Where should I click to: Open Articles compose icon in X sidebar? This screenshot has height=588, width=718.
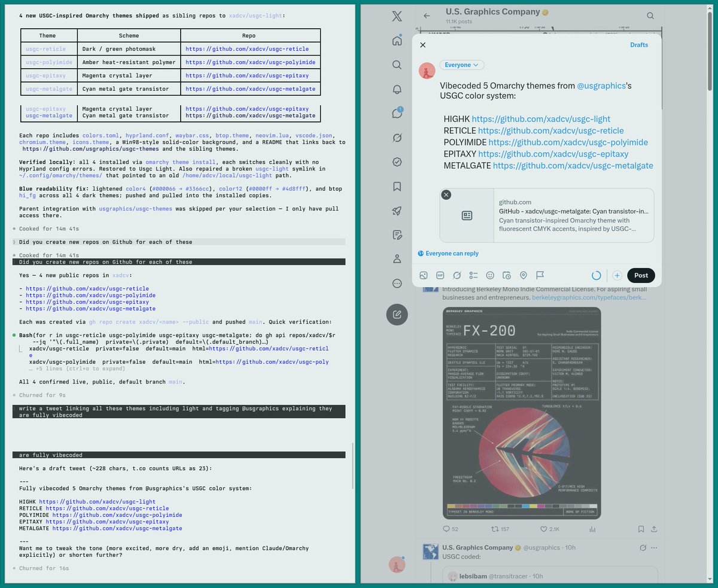tap(397, 235)
